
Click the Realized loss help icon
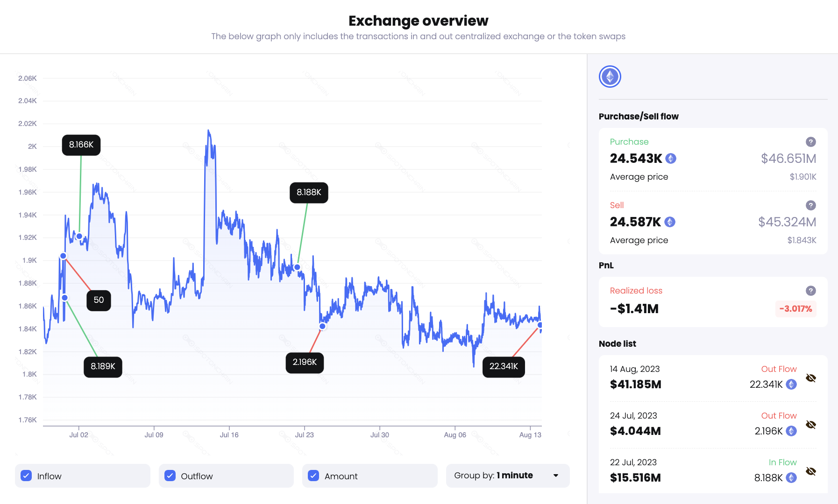coord(811,290)
